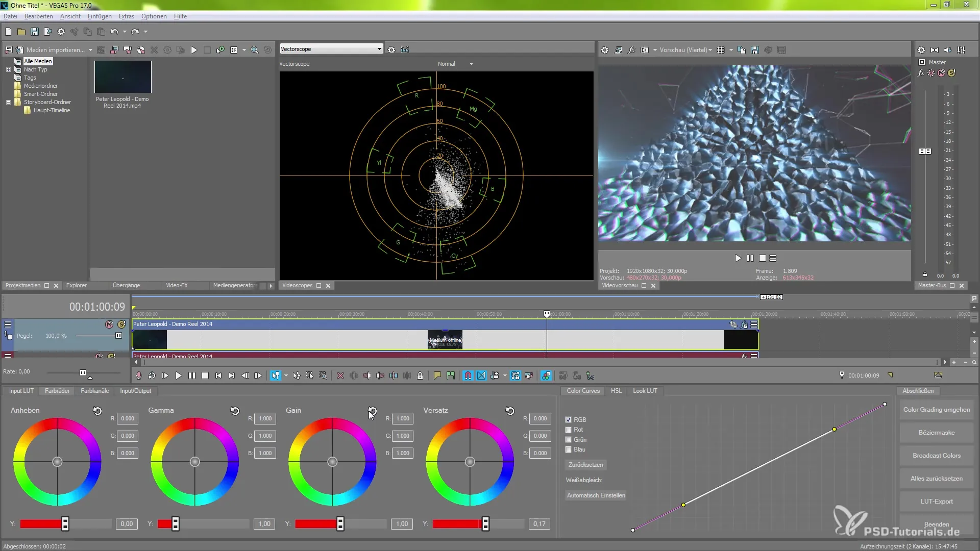Open the Color Grading panel via the colored circles icon
Screen dimensions: 980x551
(546, 375)
